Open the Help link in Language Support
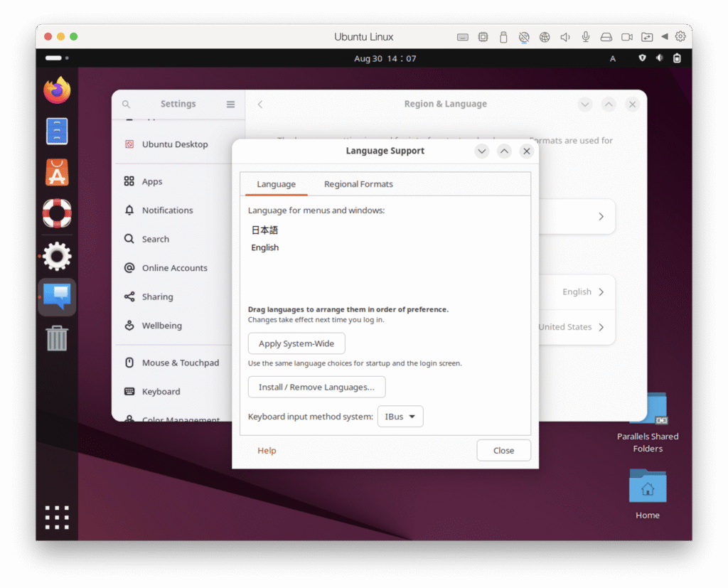Viewport: 728px width, 588px height. (267, 451)
